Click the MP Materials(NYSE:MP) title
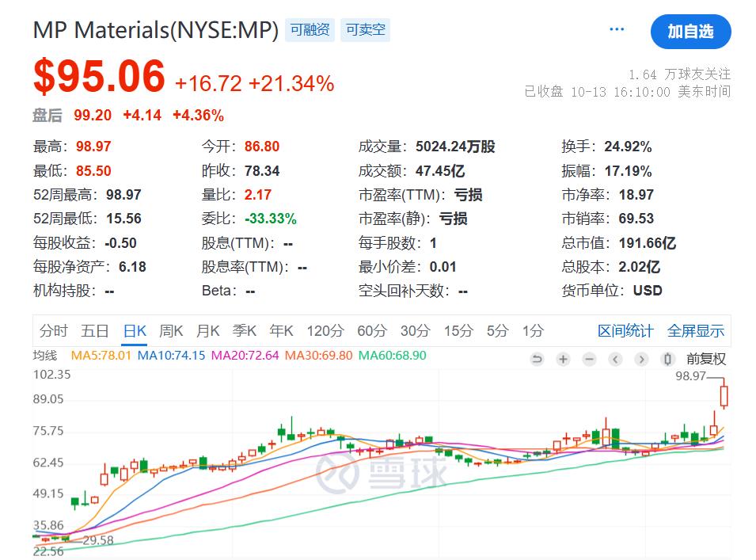 tap(156, 30)
